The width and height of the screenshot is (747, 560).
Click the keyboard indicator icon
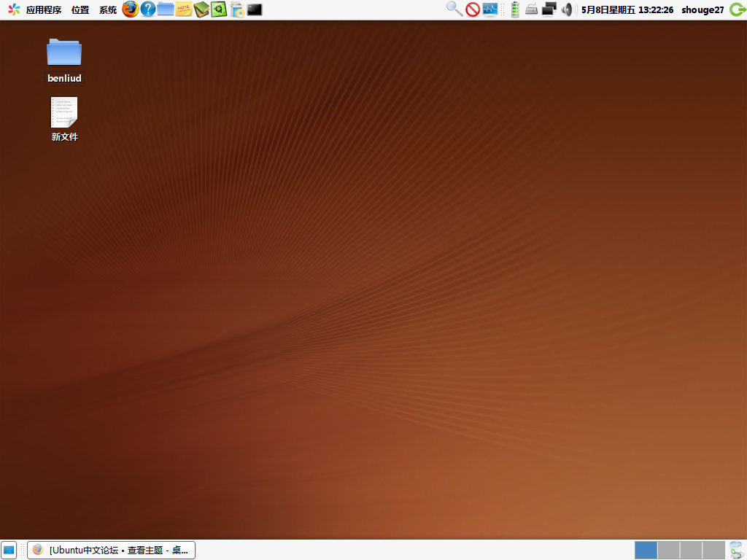(x=532, y=9)
